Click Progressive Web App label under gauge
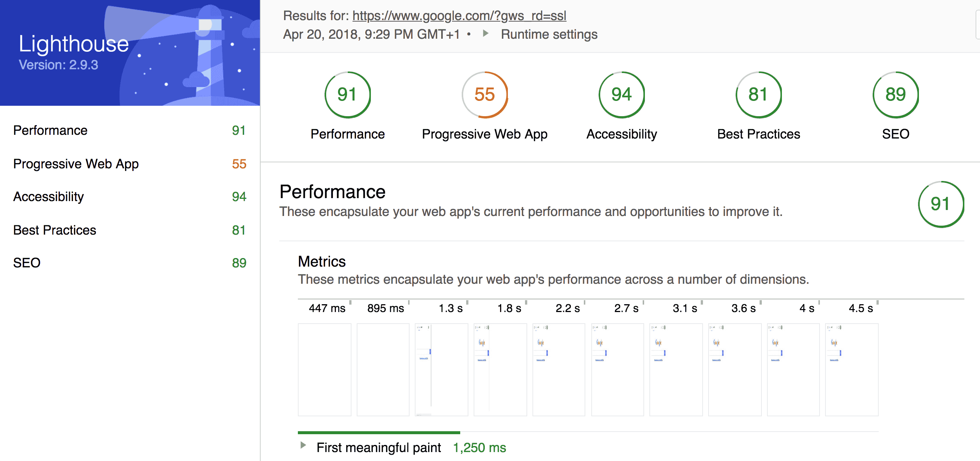This screenshot has width=980, height=461. pos(485,134)
